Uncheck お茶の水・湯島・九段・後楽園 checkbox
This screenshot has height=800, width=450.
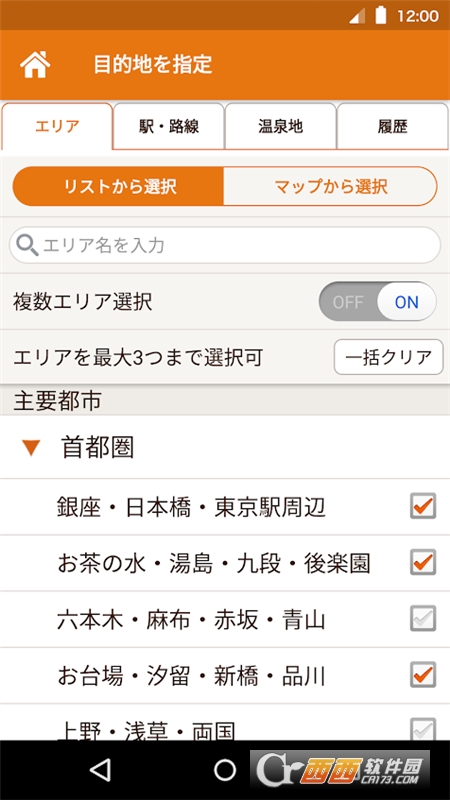[423, 562]
